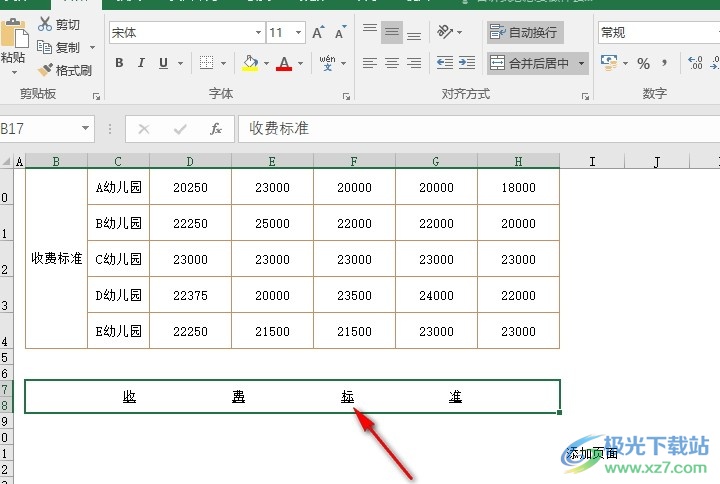Decrease font size with small A
This screenshot has width=720, height=484.
coord(340,32)
